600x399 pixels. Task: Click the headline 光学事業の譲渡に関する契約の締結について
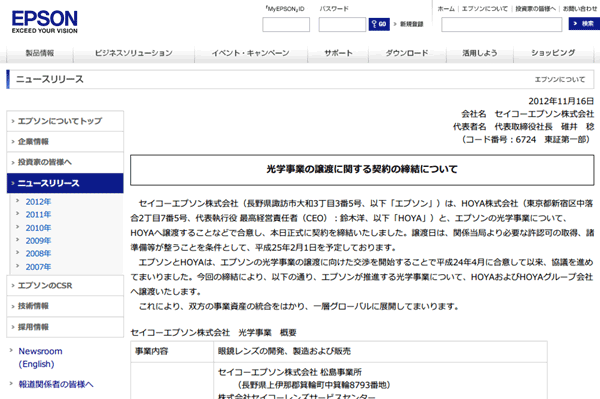pyautogui.click(x=362, y=169)
